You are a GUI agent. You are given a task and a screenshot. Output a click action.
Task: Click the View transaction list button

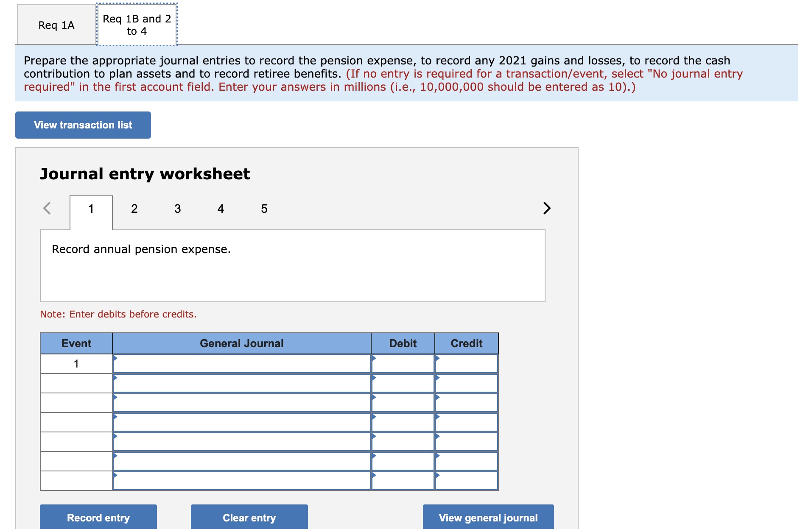[83, 124]
